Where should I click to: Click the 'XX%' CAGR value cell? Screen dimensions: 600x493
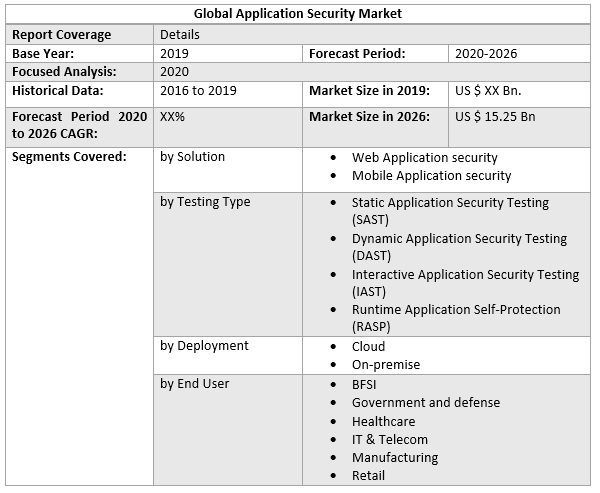[173, 117]
